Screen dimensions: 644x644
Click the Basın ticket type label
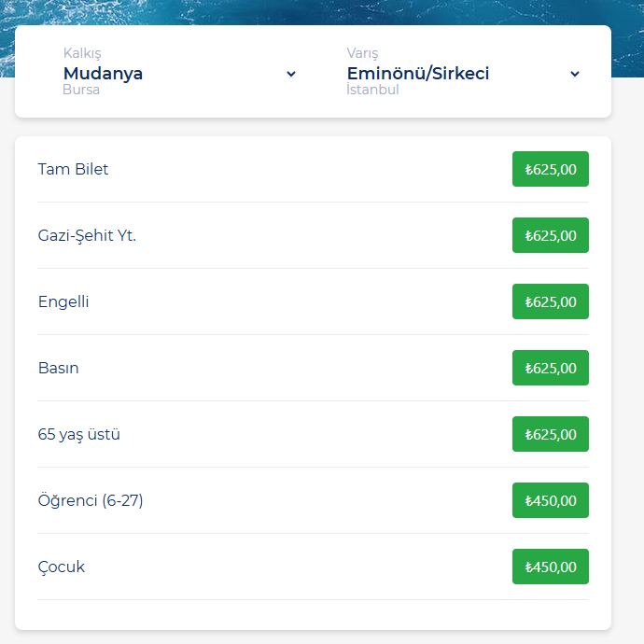pos(58,368)
